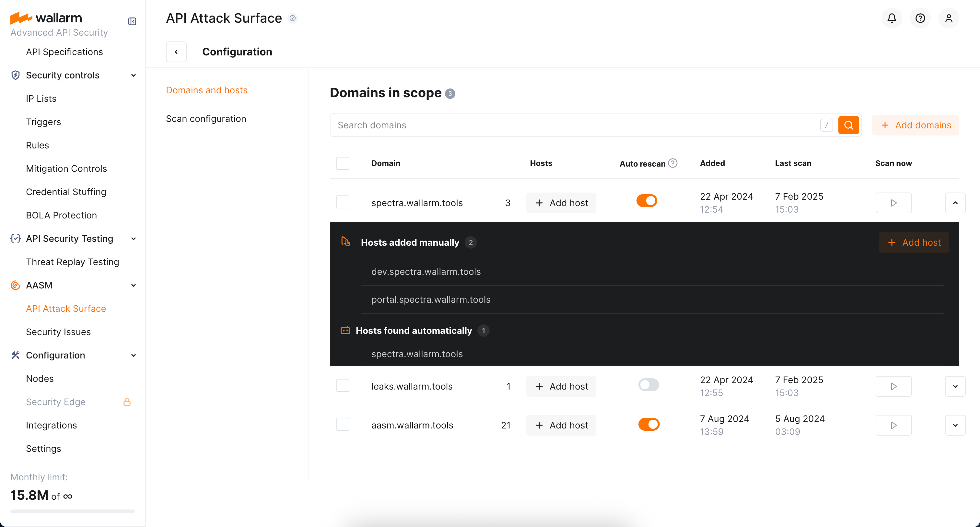The width and height of the screenshot is (980, 527).
Task: Open Security Issues in the sidebar
Action: [x=58, y=332]
